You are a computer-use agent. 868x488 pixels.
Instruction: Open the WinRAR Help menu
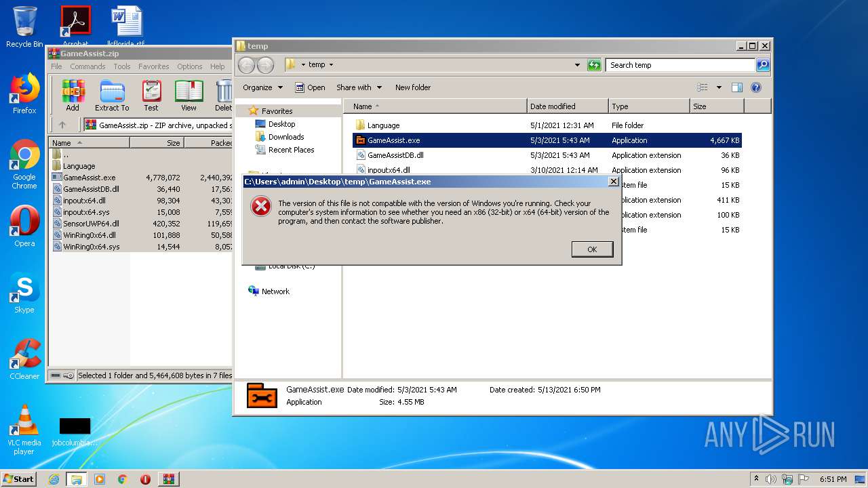(217, 66)
